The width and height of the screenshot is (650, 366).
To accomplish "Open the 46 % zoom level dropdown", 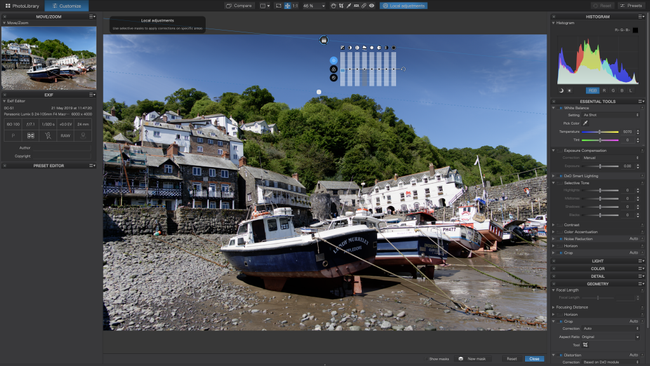I will (x=314, y=6).
